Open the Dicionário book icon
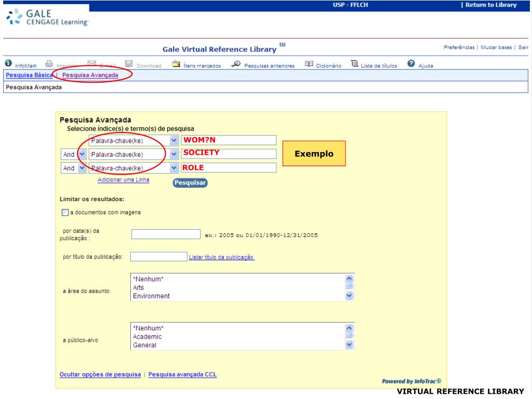The width and height of the screenshot is (532, 399). coord(309,63)
